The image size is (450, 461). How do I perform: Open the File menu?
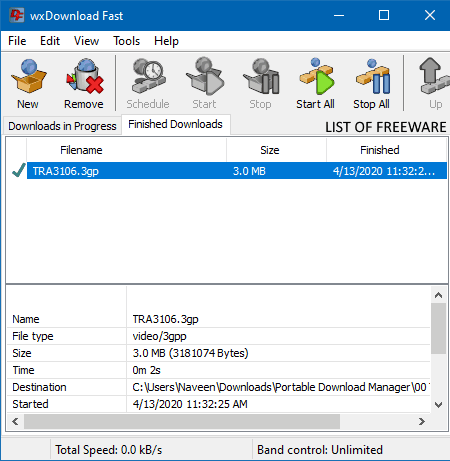pos(17,41)
